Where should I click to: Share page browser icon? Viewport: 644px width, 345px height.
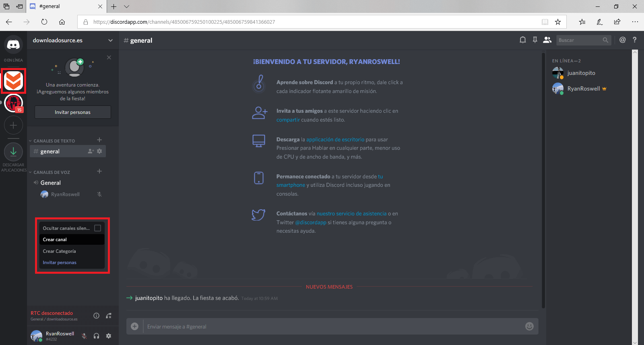617,22
